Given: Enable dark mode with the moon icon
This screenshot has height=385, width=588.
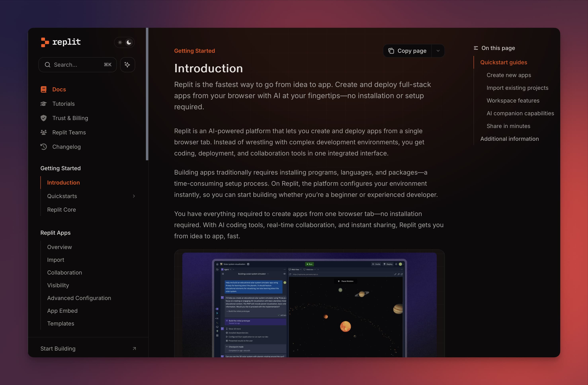Looking at the screenshot, I should (x=129, y=42).
